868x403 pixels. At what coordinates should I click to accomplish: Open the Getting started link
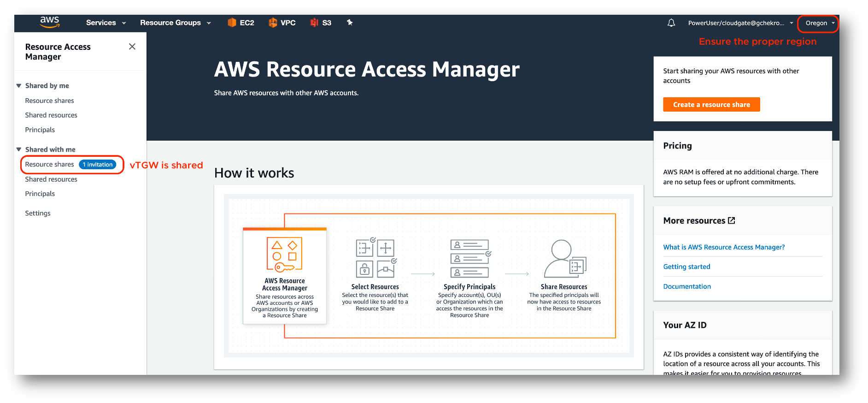pos(686,267)
